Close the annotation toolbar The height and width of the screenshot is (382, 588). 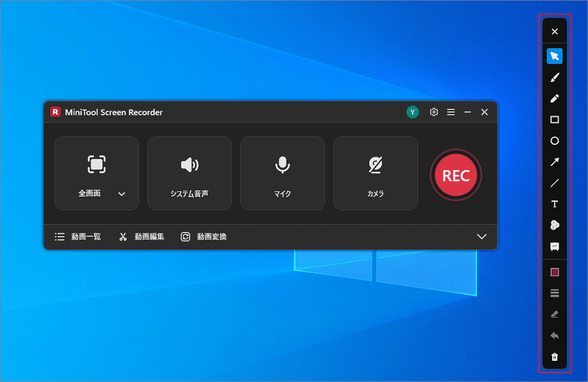[554, 32]
